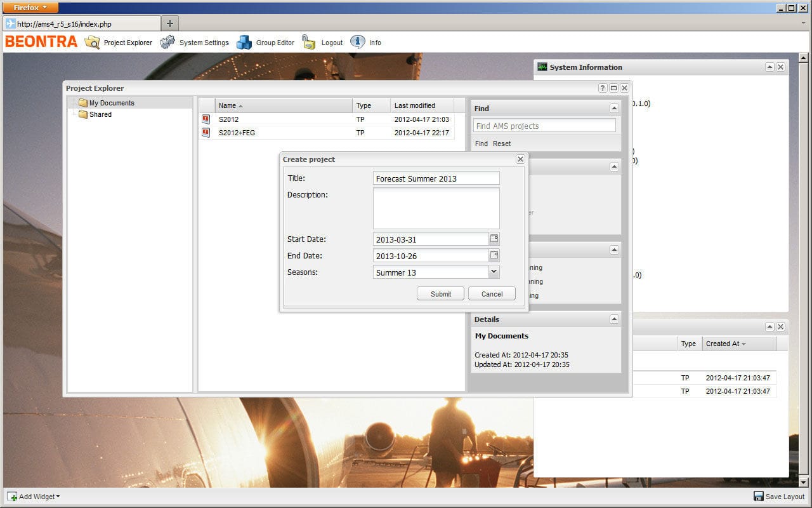
Task: Submit the Create project form
Action: point(440,294)
